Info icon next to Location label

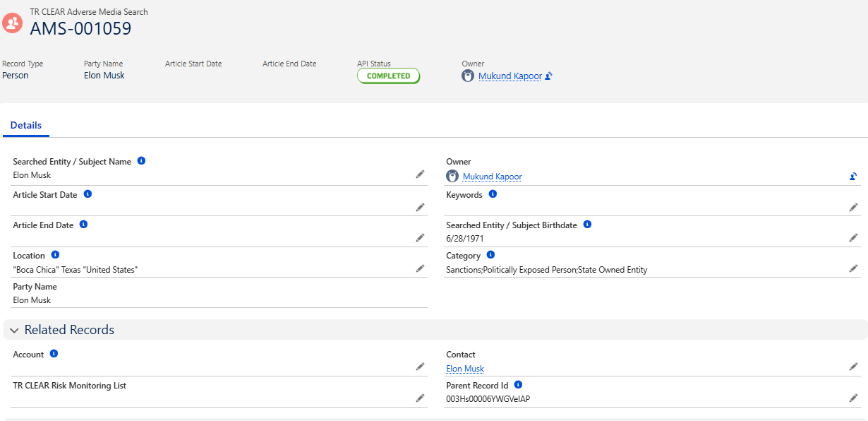tap(55, 254)
